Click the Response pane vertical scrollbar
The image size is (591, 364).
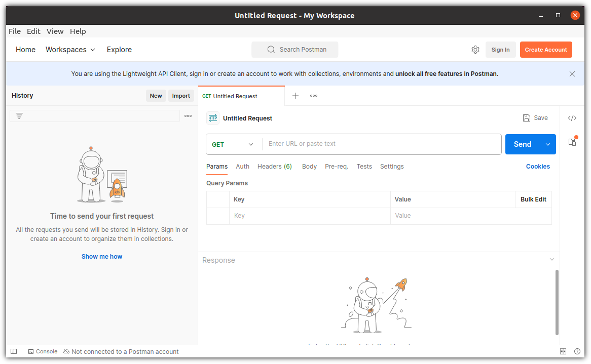tap(557, 302)
